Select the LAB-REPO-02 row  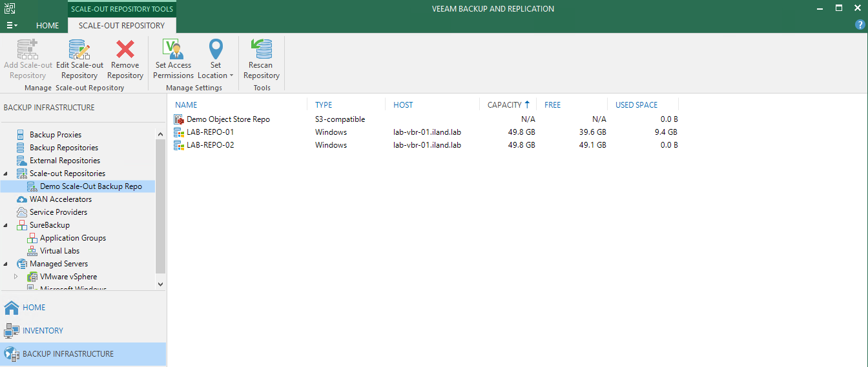[x=210, y=145]
